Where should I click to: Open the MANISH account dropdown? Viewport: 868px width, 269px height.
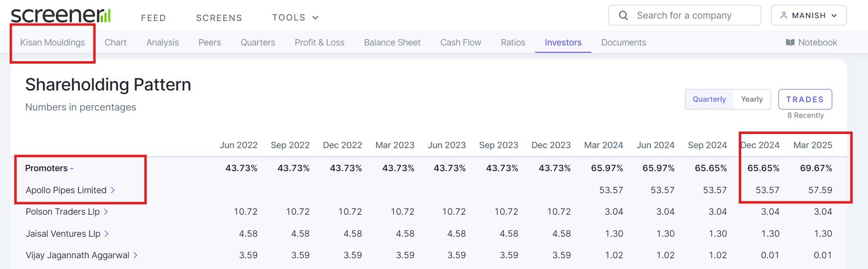point(809,16)
